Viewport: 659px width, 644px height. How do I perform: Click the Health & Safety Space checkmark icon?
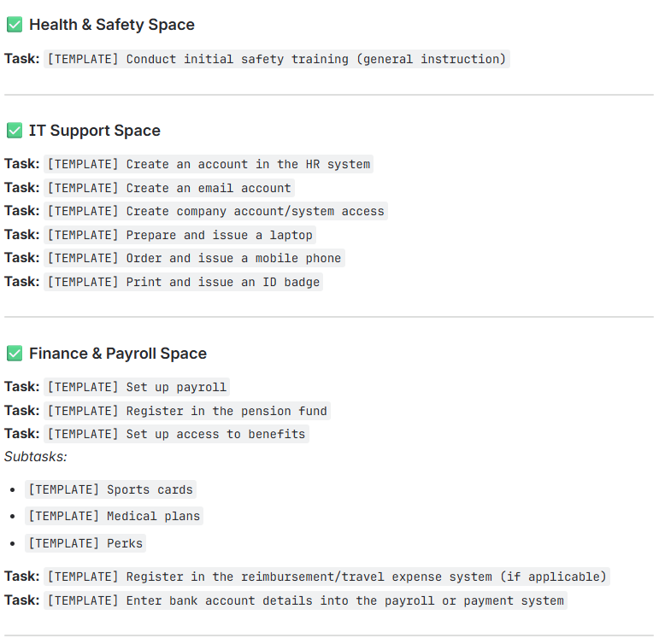coord(14,25)
